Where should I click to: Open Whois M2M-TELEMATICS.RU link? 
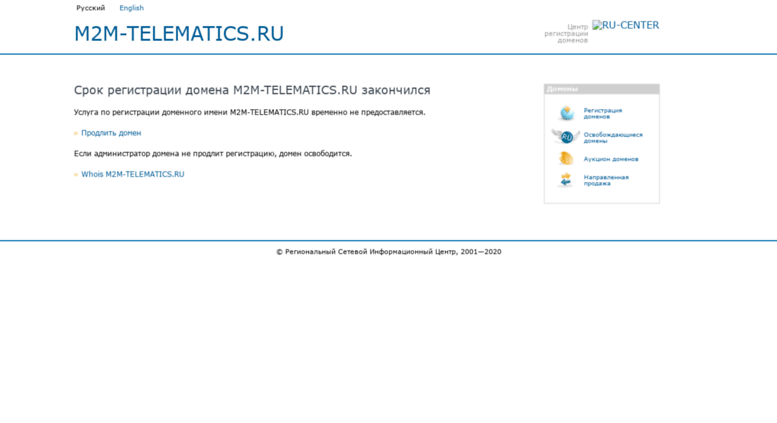click(133, 174)
